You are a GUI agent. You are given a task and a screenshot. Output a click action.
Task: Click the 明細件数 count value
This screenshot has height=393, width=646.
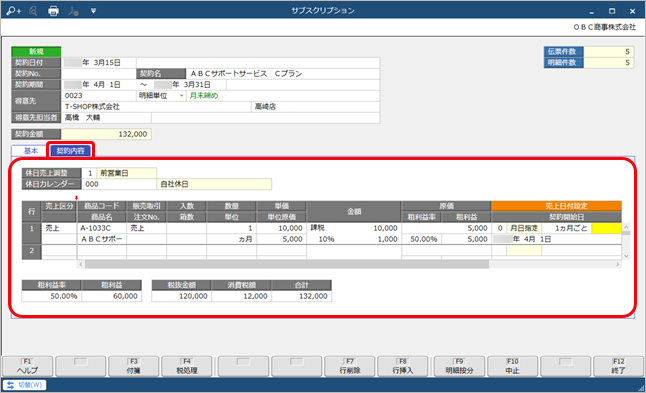(608, 63)
